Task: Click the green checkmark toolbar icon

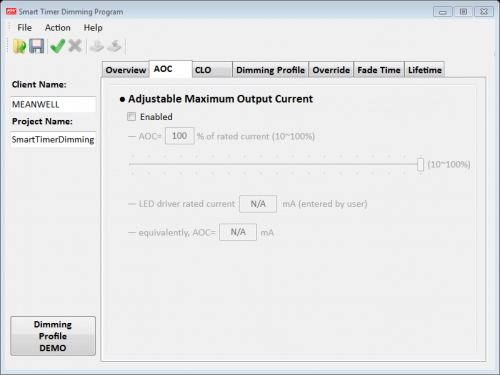Action: tap(58, 46)
